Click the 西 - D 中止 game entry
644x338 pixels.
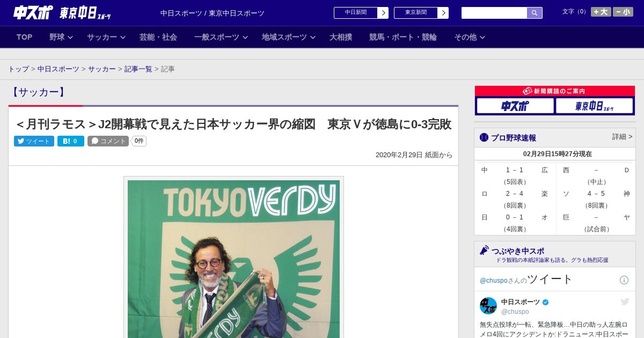596,175
